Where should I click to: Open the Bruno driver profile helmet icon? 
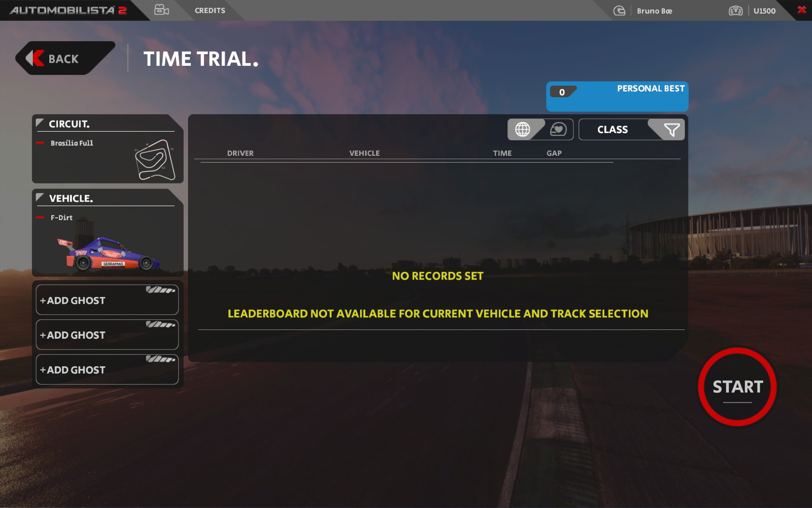tap(619, 11)
